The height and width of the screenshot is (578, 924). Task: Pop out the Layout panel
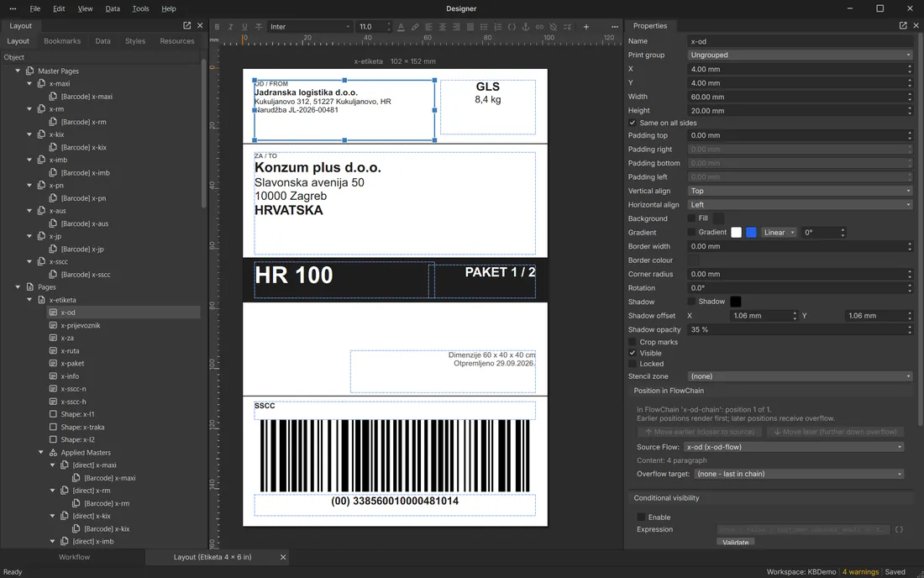pos(186,25)
